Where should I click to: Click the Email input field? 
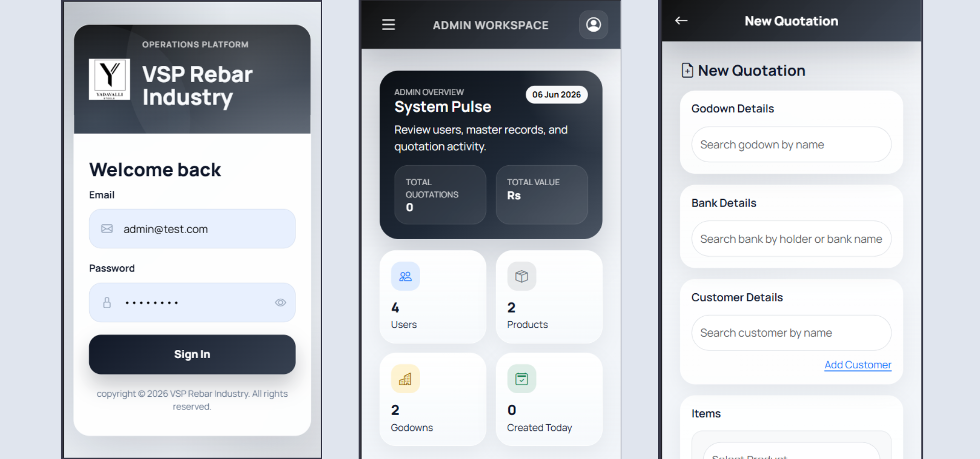(192, 229)
